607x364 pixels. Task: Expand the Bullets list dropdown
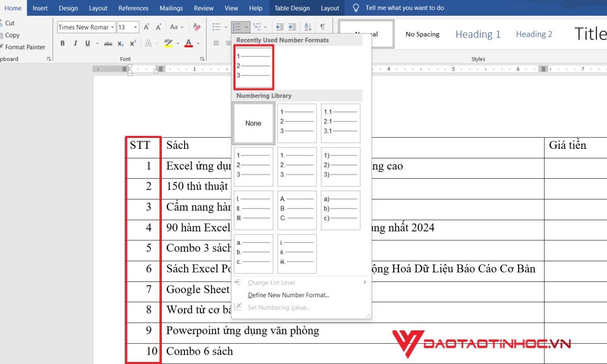coord(225,27)
